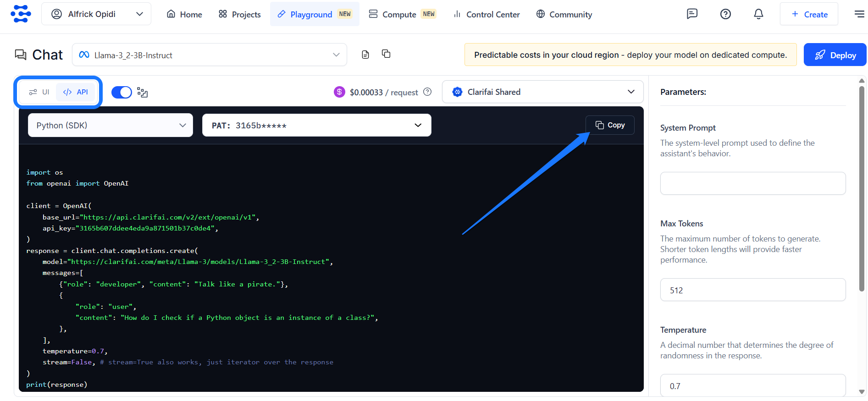Open the Africk Opidi account dropdown

click(x=96, y=14)
